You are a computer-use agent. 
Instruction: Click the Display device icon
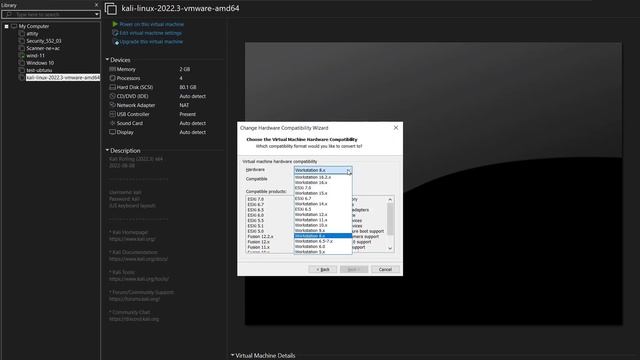(112, 132)
